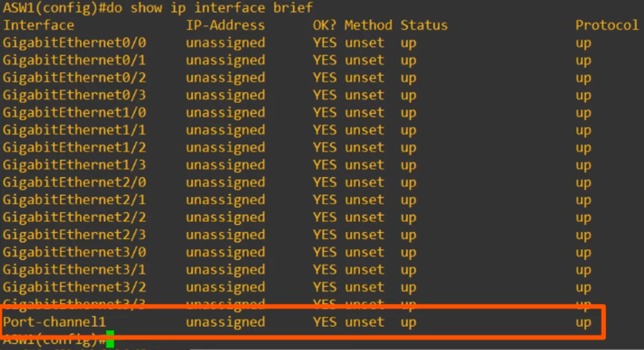Click 'unset' in the GigabitEthernet3/0 row
Viewport: 644px width, 350px height.
(x=365, y=253)
